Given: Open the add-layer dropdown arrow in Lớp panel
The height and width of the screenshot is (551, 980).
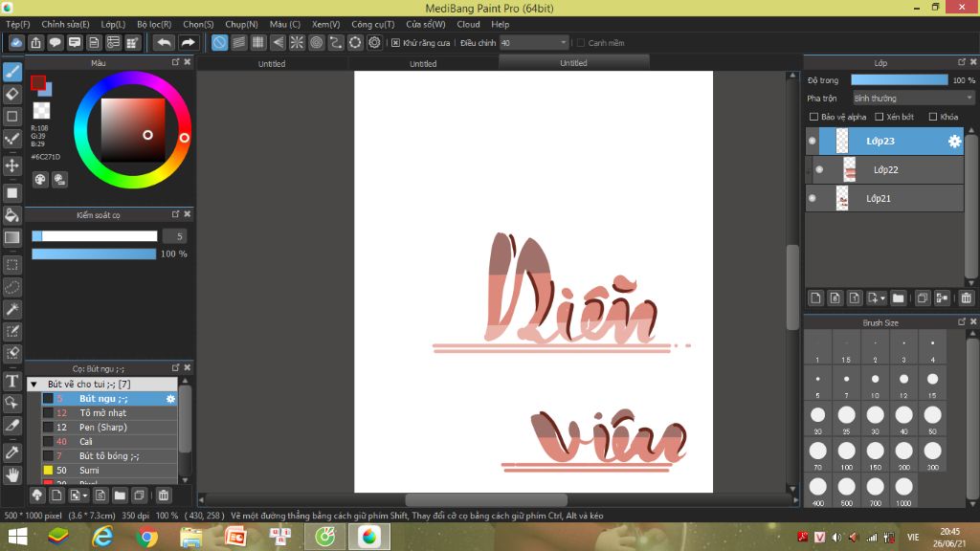Looking at the screenshot, I should (882, 298).
